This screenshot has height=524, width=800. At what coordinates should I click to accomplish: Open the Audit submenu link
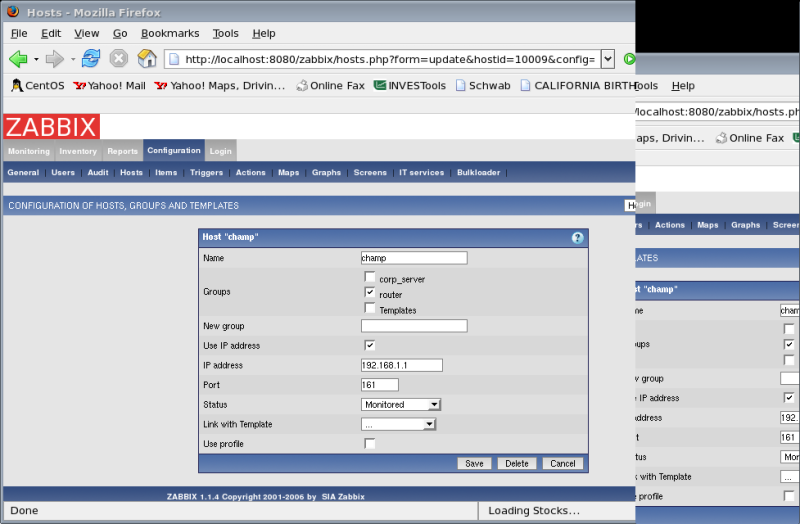98,172
